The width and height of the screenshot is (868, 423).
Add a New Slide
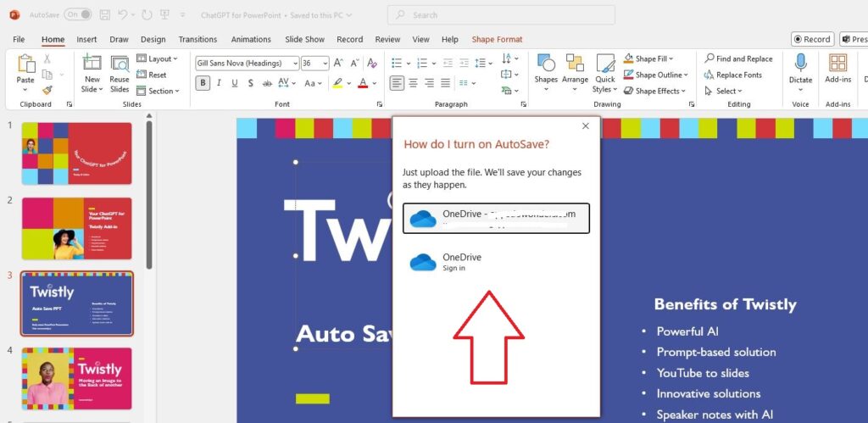92,73
